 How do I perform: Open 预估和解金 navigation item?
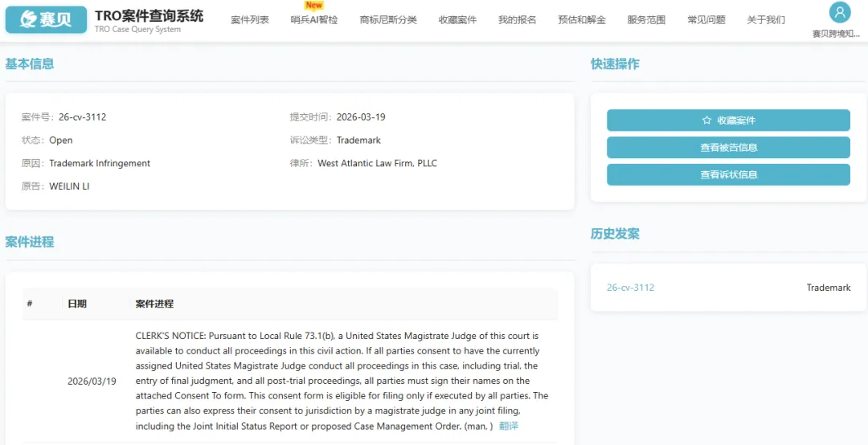click(582, 20)
